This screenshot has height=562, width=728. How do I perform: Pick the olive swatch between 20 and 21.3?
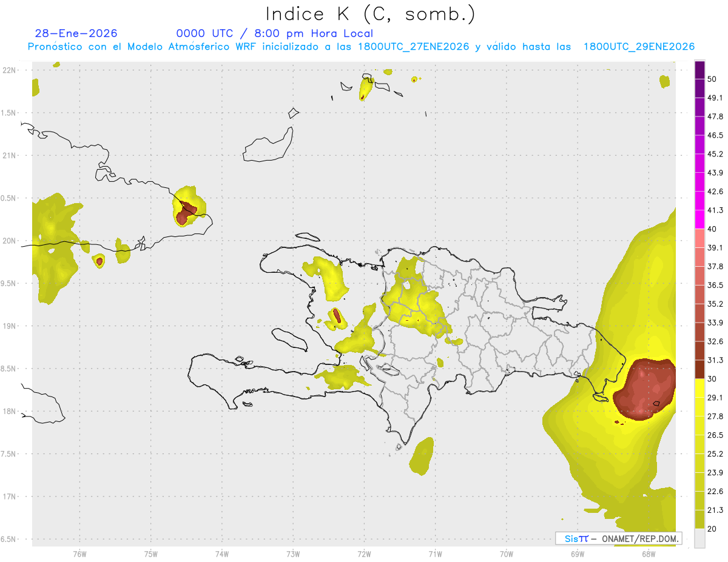point(700,520)
